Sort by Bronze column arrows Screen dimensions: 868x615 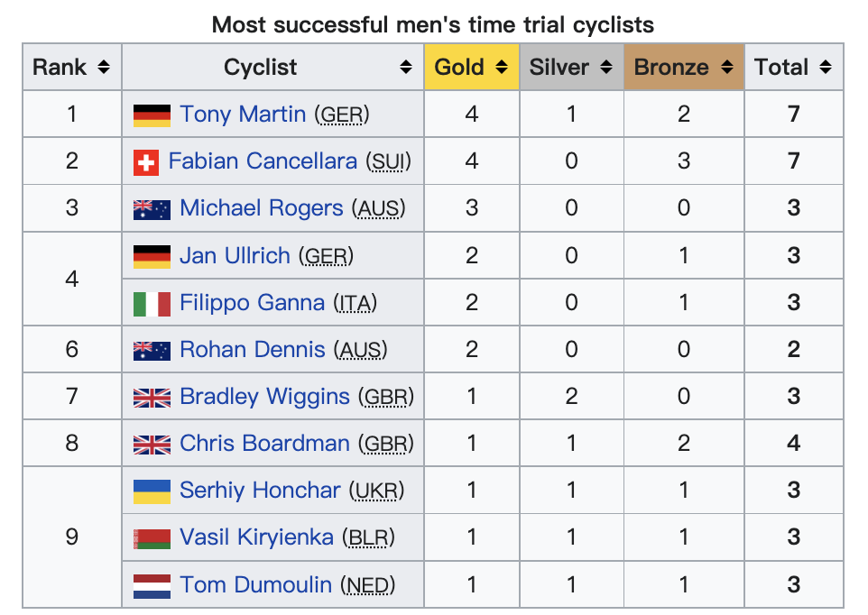(x=727, y=68)
